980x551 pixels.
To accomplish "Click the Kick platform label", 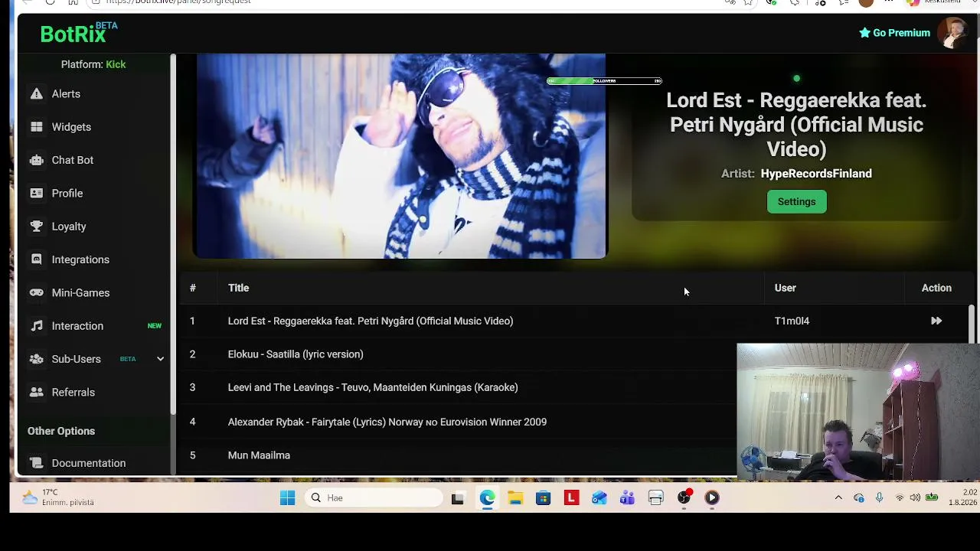I will tap(116, 64).
